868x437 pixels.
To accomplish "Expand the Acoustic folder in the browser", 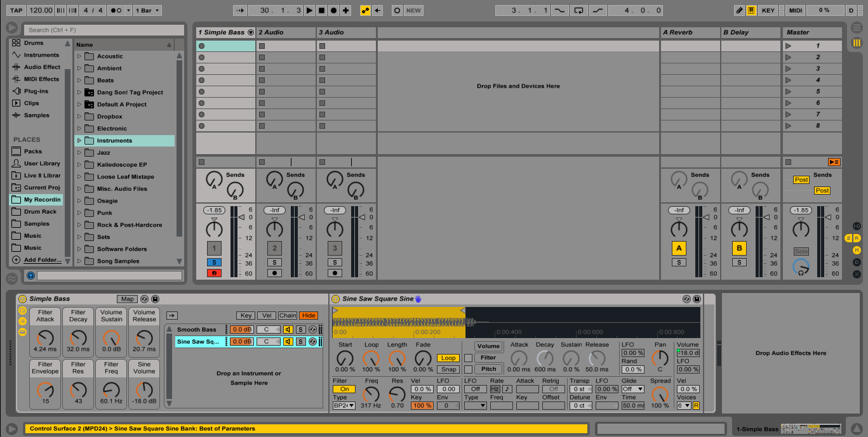I will [x=79, y=56].
